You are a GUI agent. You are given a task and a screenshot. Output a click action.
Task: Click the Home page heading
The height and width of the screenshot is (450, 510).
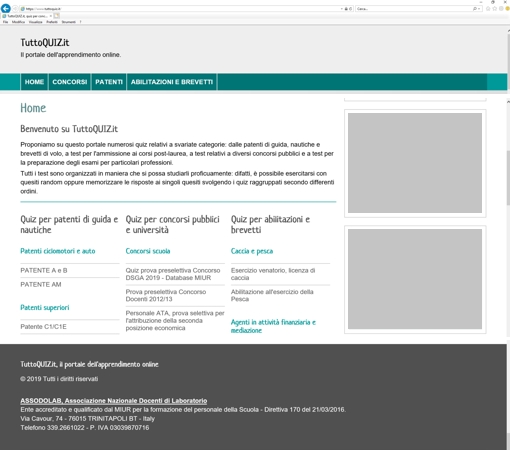click(x=33, y=108)
